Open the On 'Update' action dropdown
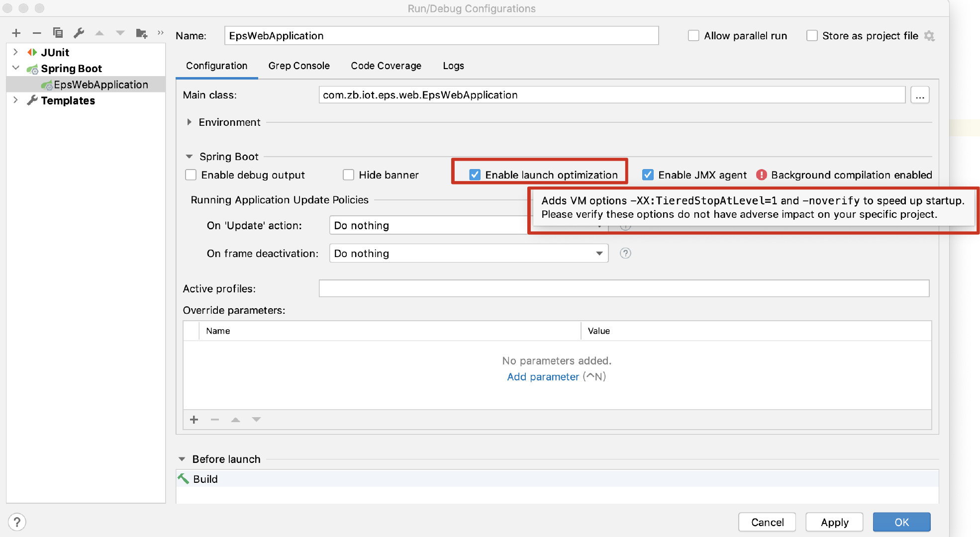This screenshot has height=537, width=980. pyautogui.click(x=469, y=225)
